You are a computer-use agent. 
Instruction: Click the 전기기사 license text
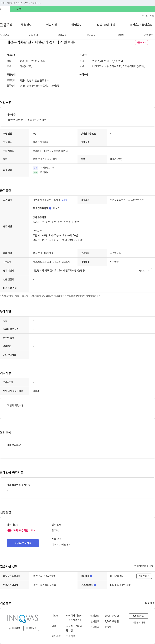pos(45,172)
